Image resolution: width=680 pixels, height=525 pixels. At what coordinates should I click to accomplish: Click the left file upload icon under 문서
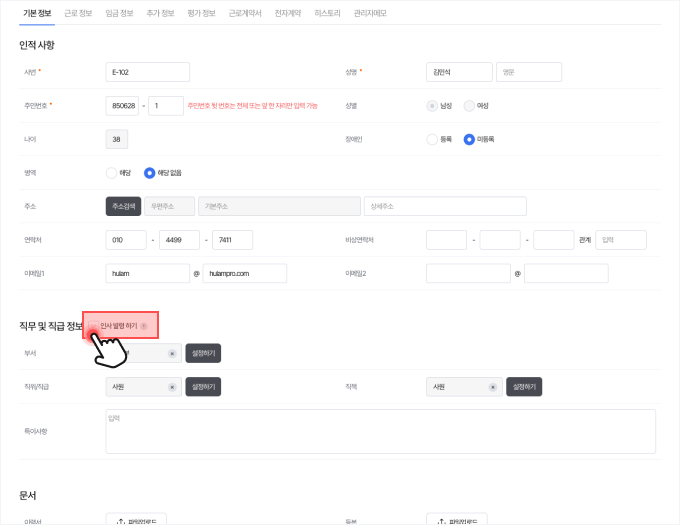coord(122,521)
